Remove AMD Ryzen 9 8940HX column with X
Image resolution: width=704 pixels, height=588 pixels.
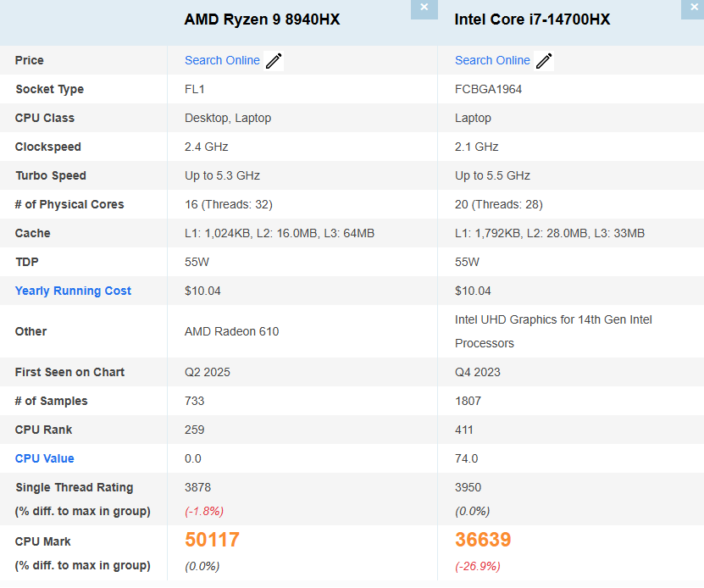(x=424, y=8)
